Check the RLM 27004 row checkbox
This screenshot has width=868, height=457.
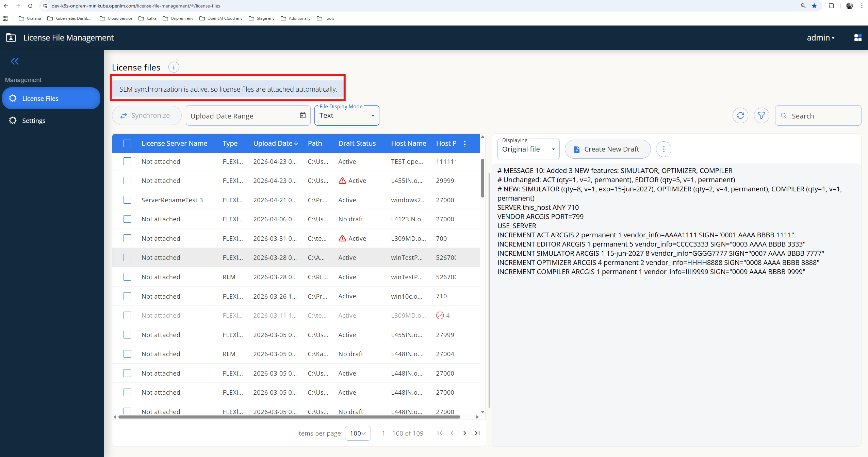(x=127, y=354)
